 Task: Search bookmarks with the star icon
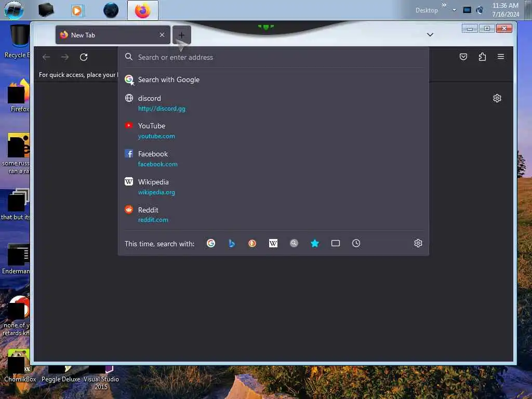coord(314,243)
